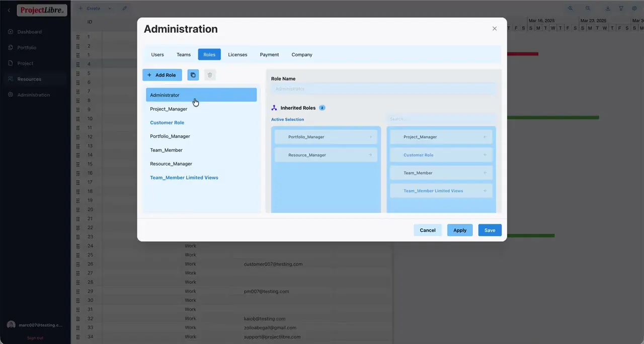Switch to the Teams tab
The image size is (644, 344).
[184, 54]
